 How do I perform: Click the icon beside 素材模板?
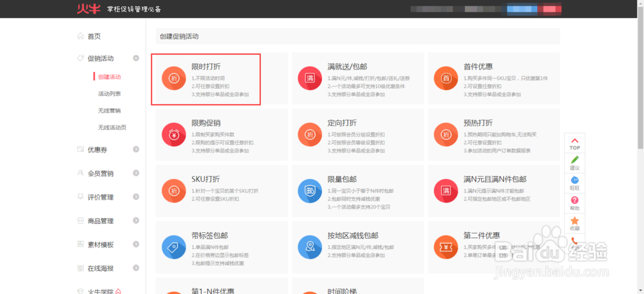[x=80, y=244]
